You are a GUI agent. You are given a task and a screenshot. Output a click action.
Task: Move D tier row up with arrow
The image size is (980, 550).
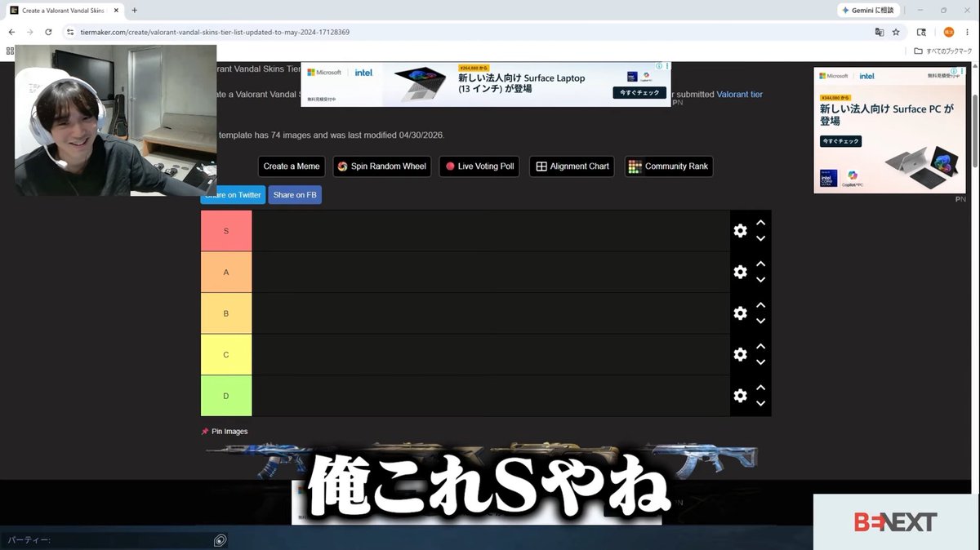pos(760,388)
